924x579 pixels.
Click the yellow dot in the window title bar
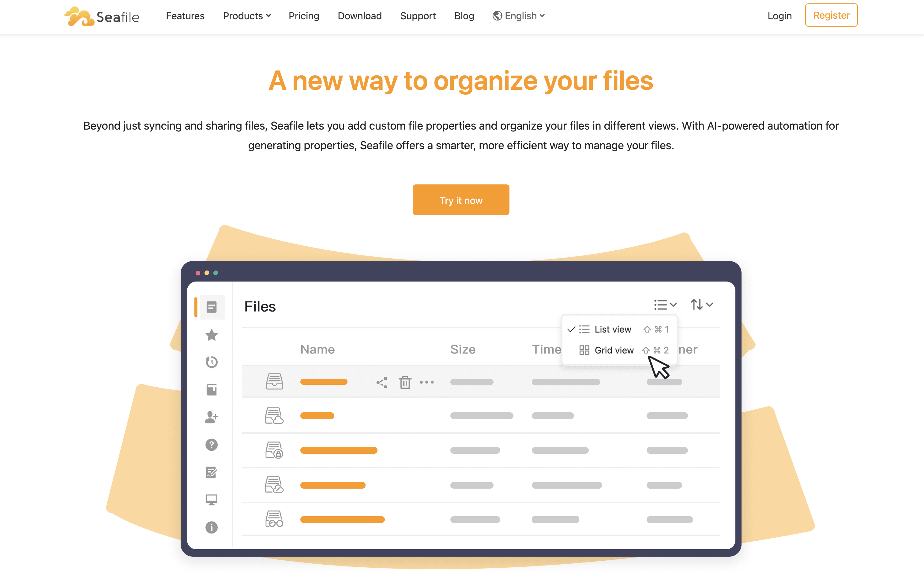[207, 273]
